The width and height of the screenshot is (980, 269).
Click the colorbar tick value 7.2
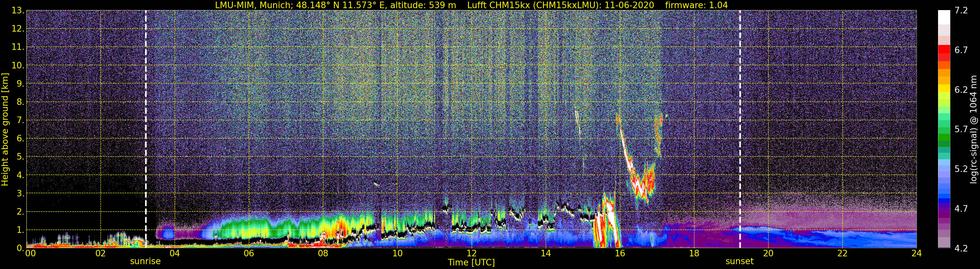(x=961, y=11)
